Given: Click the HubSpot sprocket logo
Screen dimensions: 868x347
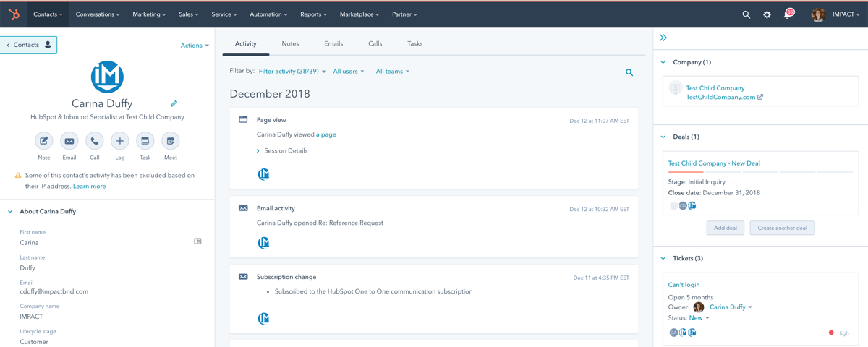Looking at the screenshot, I should click(x=14, y=14).
